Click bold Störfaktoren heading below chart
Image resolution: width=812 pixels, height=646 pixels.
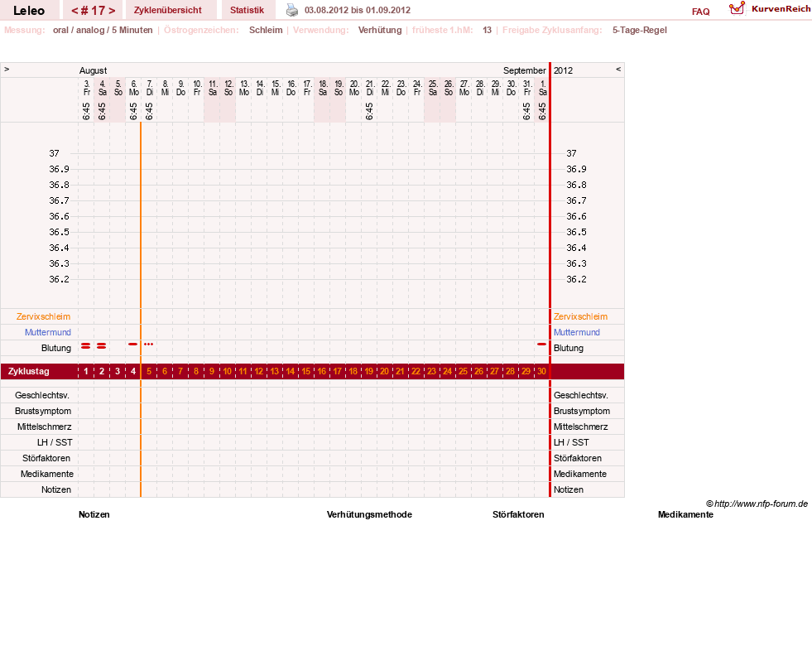(518, 514)
